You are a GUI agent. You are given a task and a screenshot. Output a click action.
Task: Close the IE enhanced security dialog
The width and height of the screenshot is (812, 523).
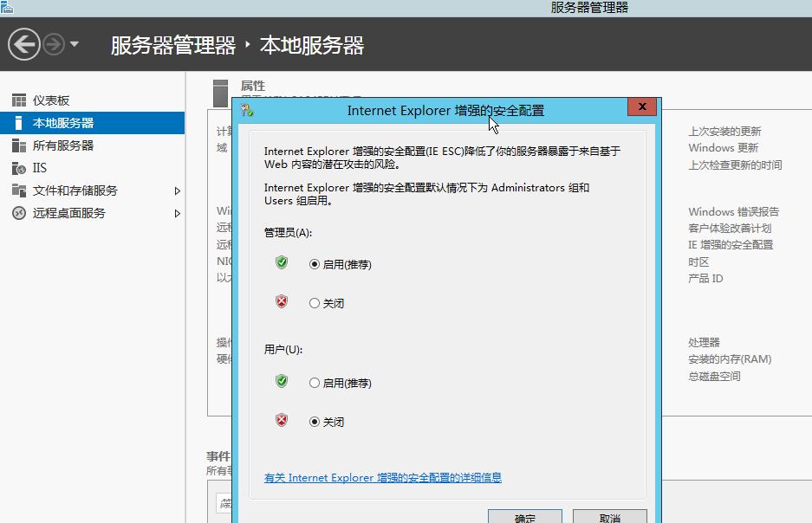(x=642, y=107)
